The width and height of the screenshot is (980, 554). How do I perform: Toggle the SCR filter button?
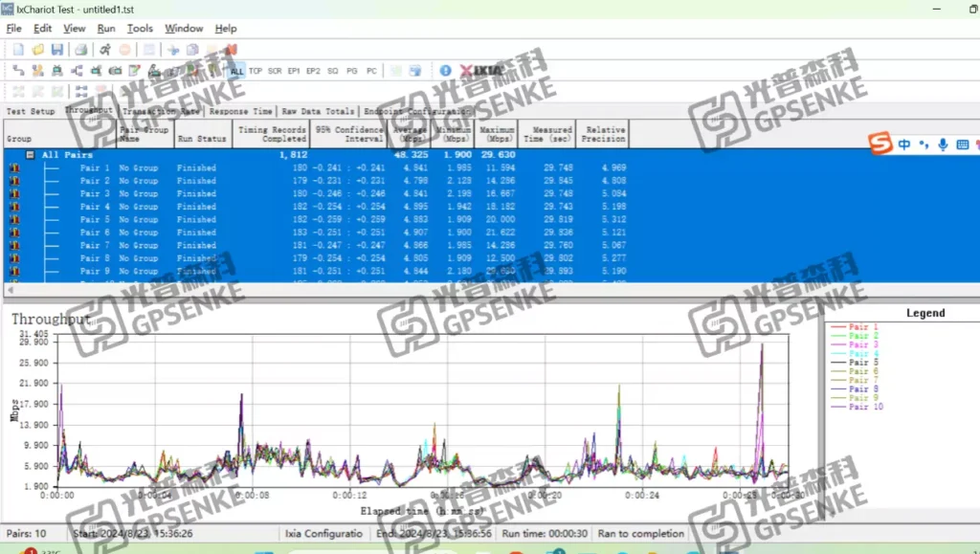(x=275, y=71)
